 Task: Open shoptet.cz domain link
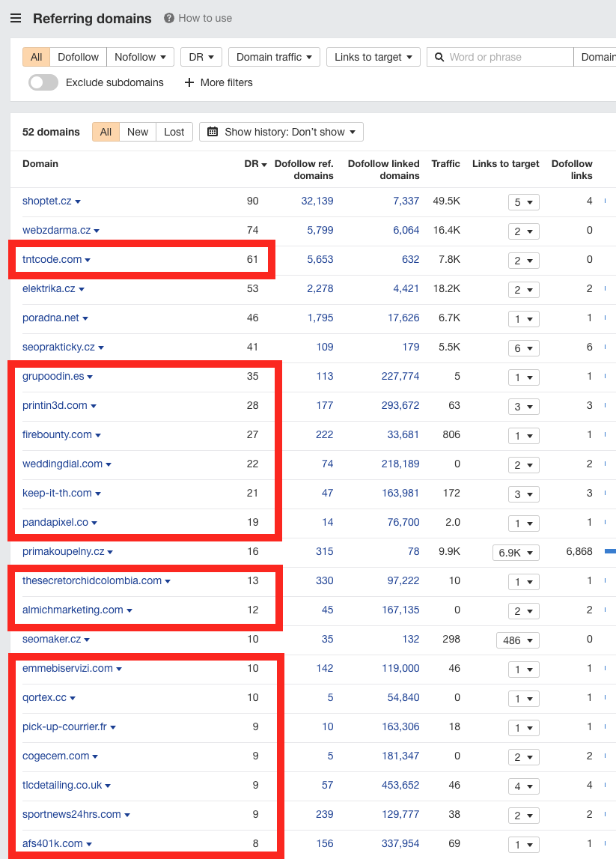[46, 201]
